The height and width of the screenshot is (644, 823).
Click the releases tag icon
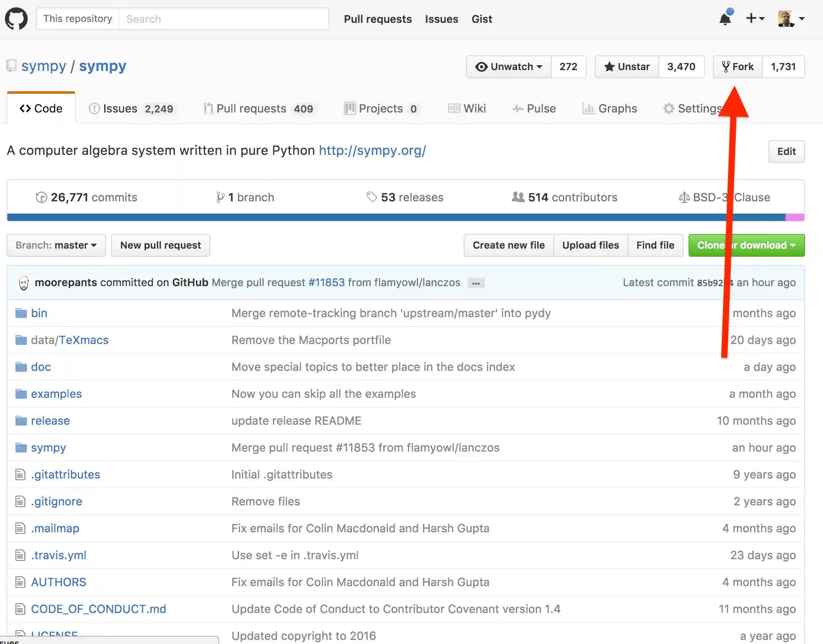click(x=372, y=197)
